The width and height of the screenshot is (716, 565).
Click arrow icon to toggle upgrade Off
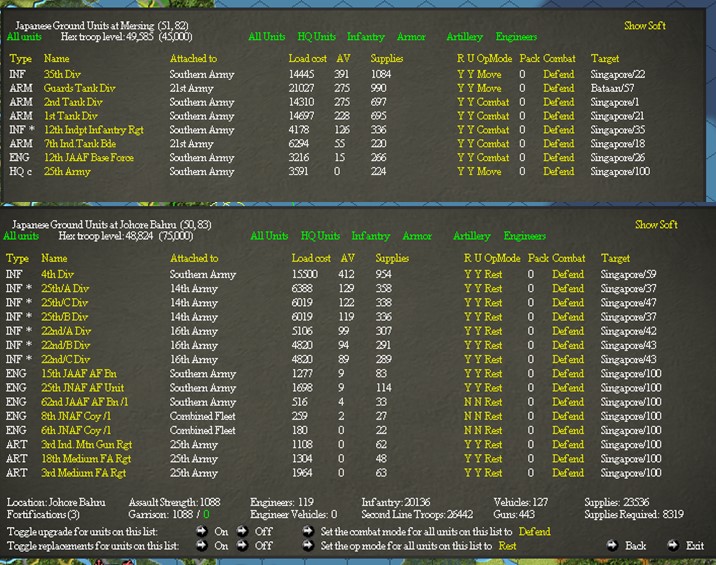click(x=242, y=531)
